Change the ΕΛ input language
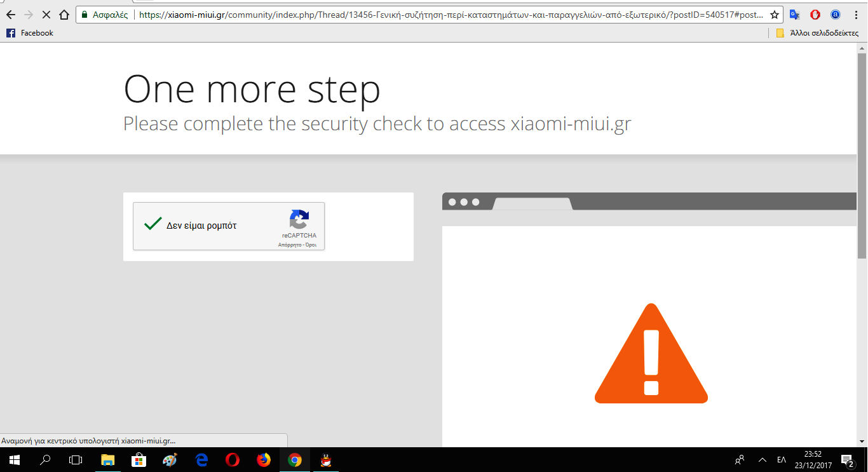 (782, 459)
